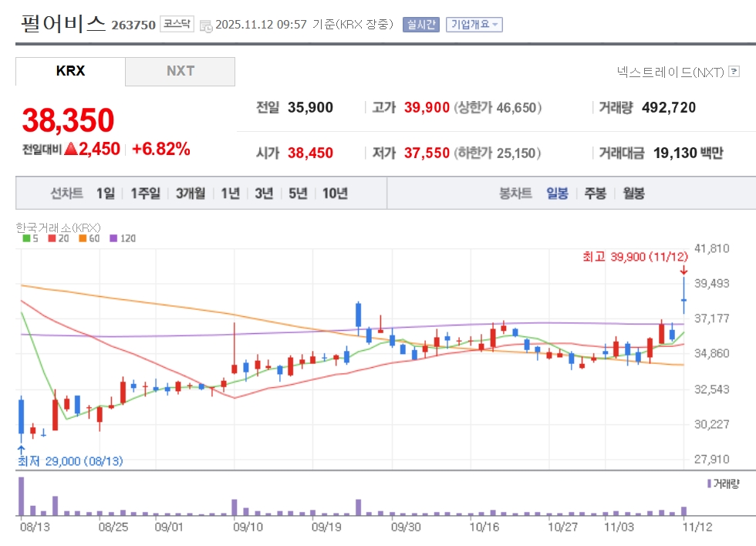Click the red up-triangle price change icon
This screenshot has width=756, height=546.
(71, 150)
